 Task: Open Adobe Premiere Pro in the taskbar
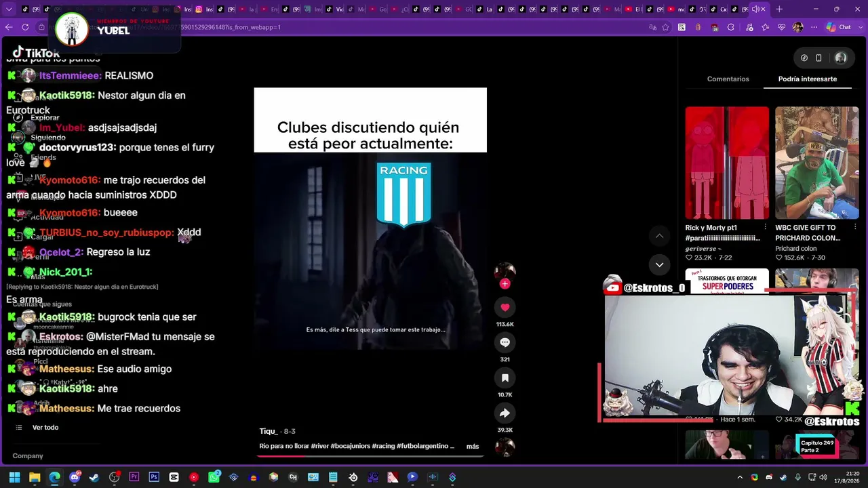tap(134, 477)
